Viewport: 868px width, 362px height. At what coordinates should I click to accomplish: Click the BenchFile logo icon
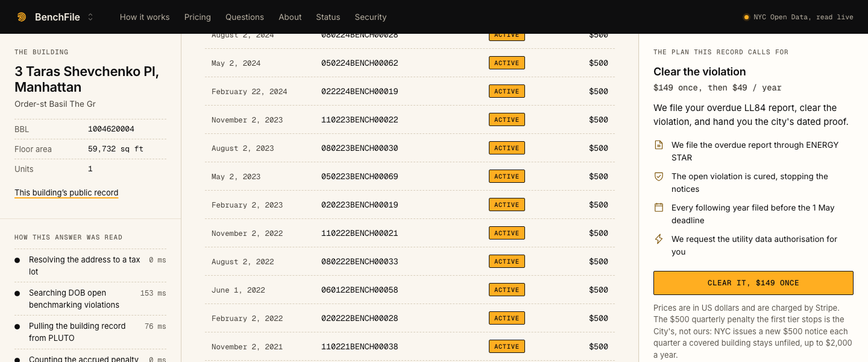(x=22, y=17)
